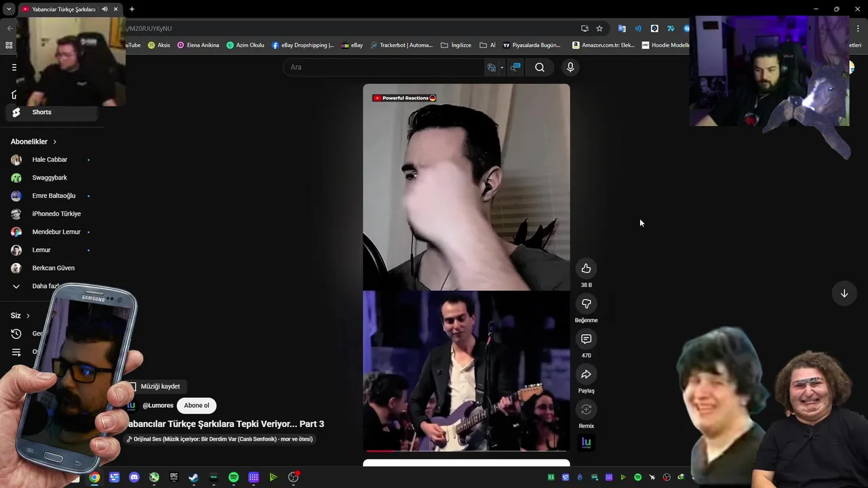Click the Shorts sidebar icon
This screenshot has height=488, width=868.
16,112
